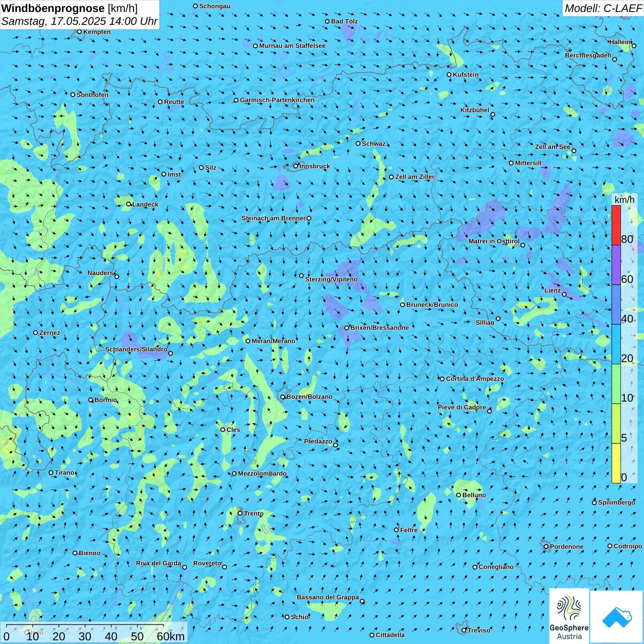
Task: Click the 'Modell: C-LAEF' label
Action: tap(603, 8)
